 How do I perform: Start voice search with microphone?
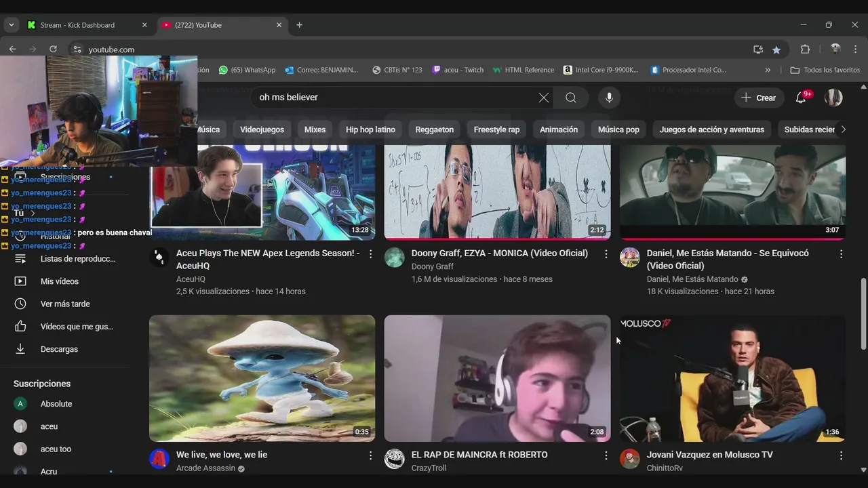[609, 98]
